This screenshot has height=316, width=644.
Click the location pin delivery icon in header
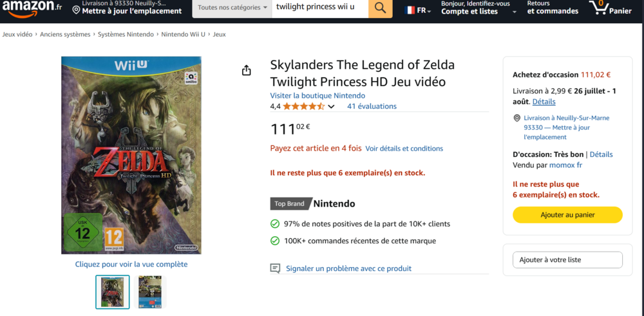click(76, 10)
